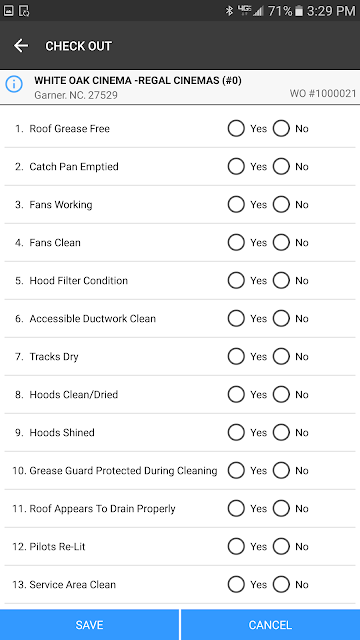
Task: Tap the battery icon in status bar
Action: (299, 11)
